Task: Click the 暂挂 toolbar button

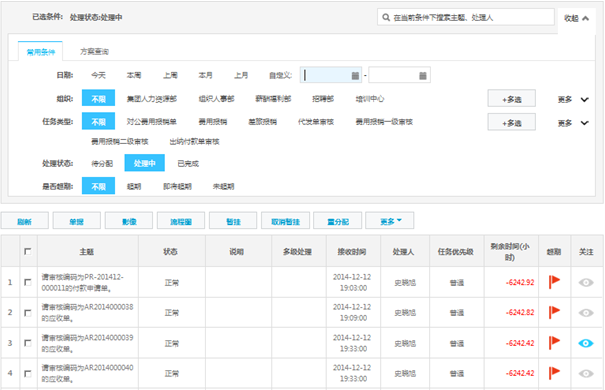Action: point(233,221)
